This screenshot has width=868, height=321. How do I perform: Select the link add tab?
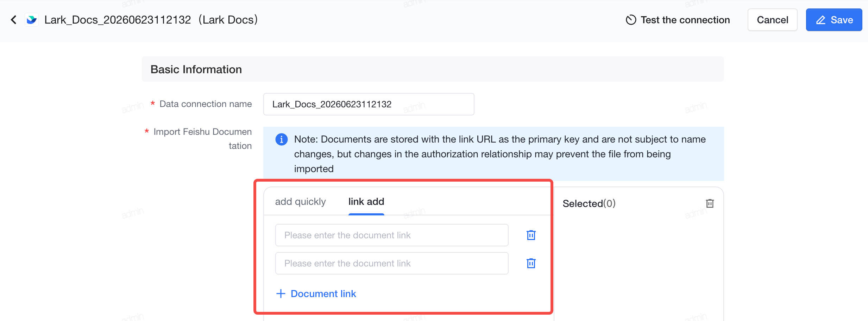[x=366, y=201]
